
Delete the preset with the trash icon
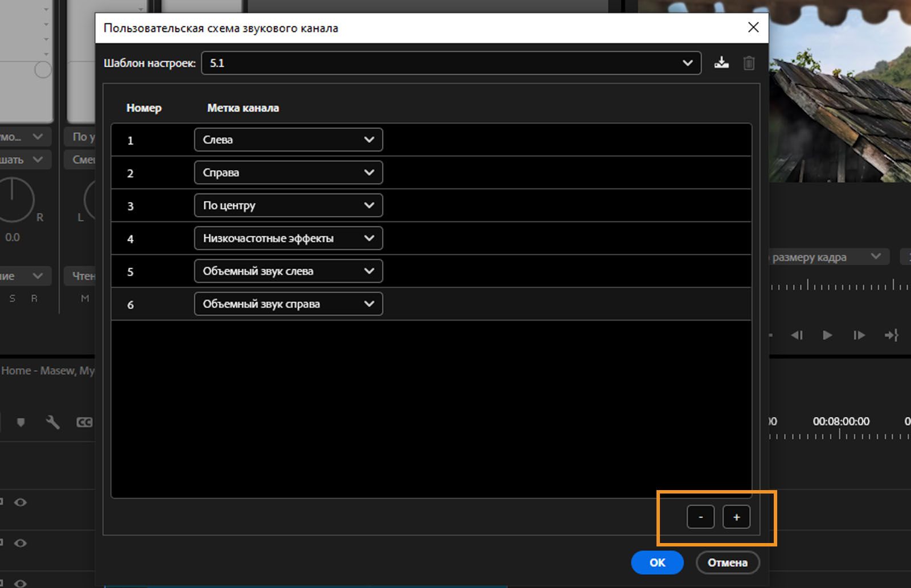[x=749, y=63]
